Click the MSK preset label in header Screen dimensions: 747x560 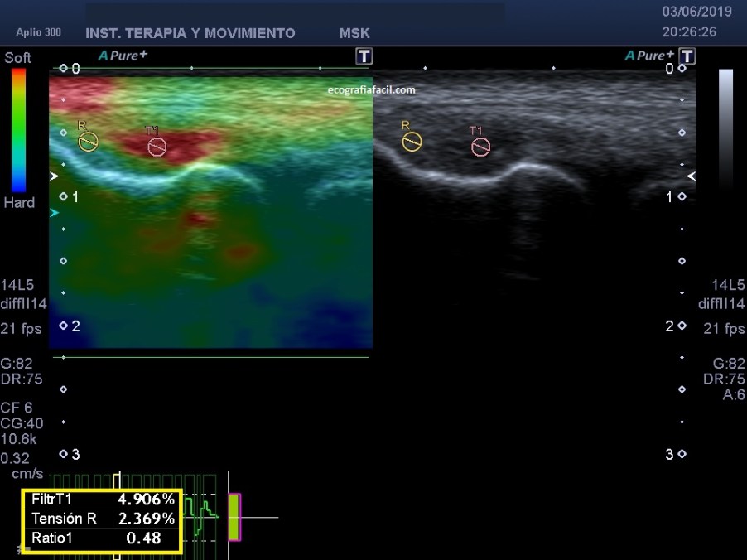point(354,34)
